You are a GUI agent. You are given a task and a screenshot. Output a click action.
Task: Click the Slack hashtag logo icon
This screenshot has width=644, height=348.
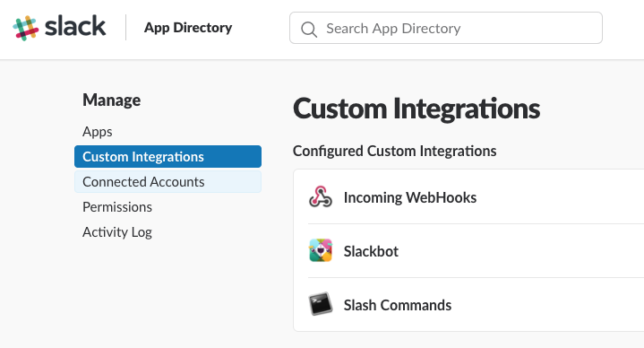click(25, 28)
